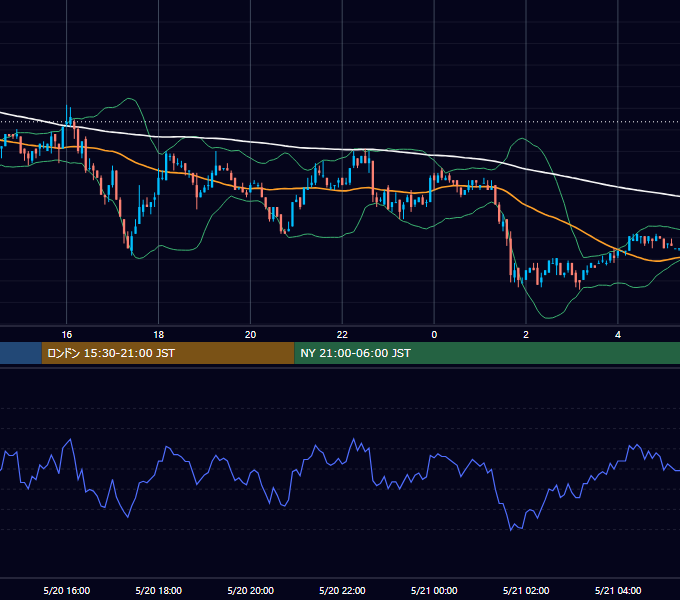Click the 16 hour axis label

66,335
